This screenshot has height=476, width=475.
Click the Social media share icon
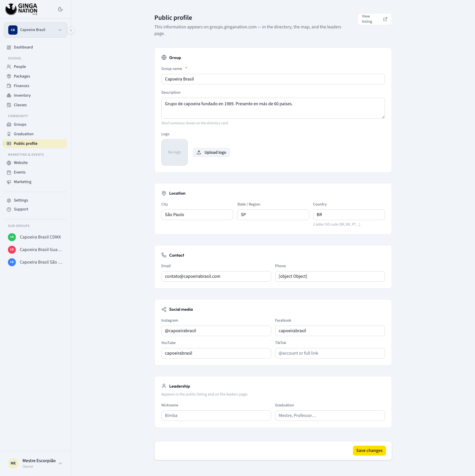click(x=164, y=309)
